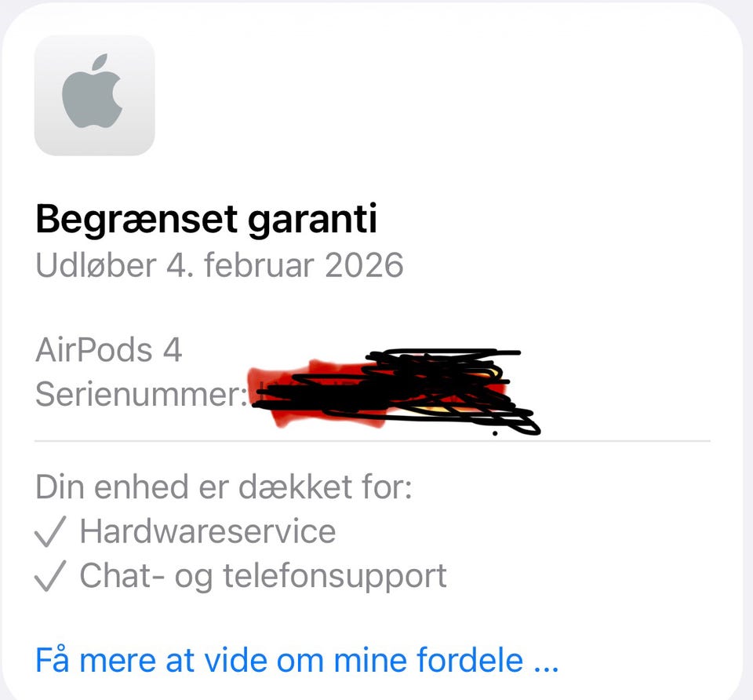
Task: Tap the word 'telefonsupport' in coverage list
Action: tap(335, 577)
